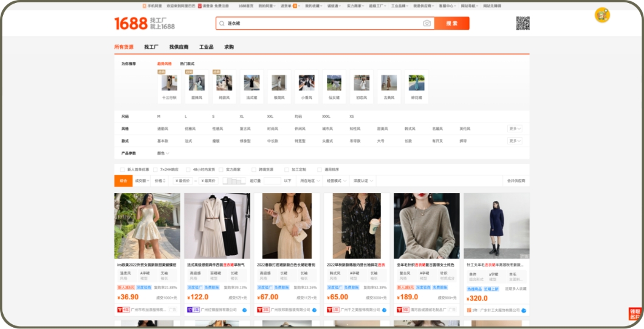The height and width of the screenshot is (329, 644).
Task: Select the 碎花裙 style thumbnail
Action: click(416, 82)
